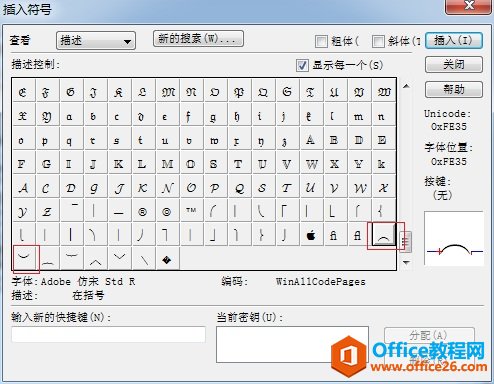Select the double-struck capital W symbol
This screenshot has height=384, width=494.
312,164
